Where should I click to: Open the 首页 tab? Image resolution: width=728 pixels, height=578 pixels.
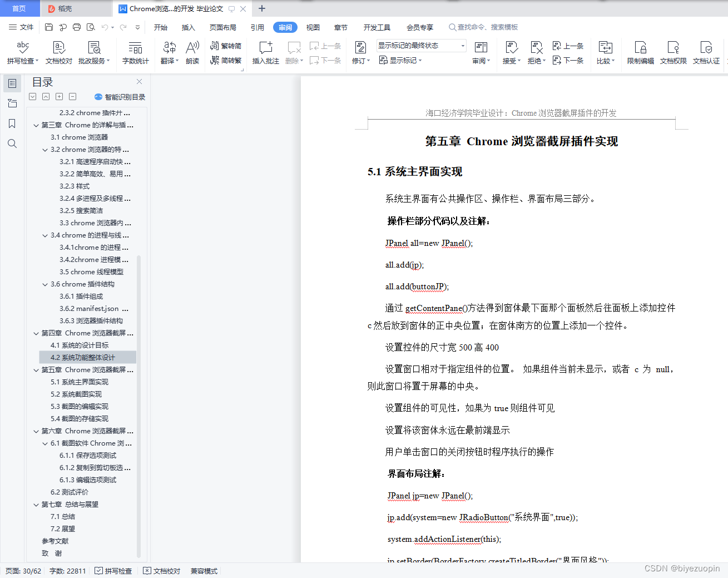coord(19,8)
